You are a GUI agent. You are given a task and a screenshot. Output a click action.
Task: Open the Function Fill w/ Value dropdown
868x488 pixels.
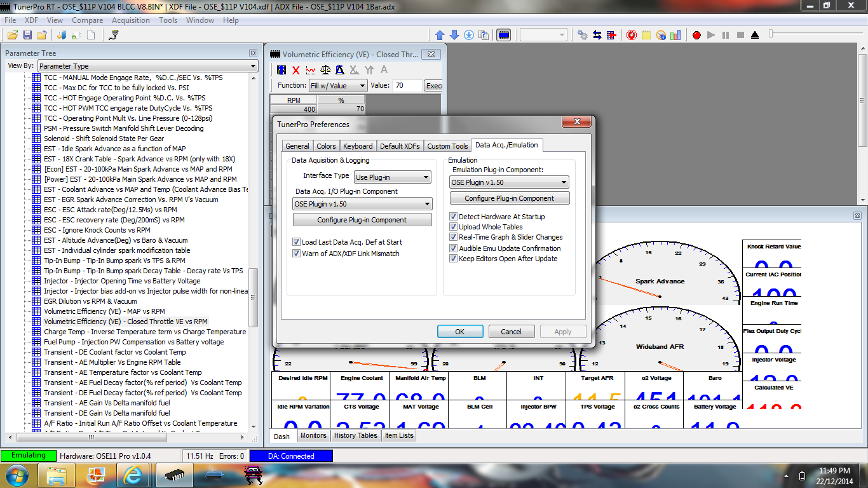[337, 86]
